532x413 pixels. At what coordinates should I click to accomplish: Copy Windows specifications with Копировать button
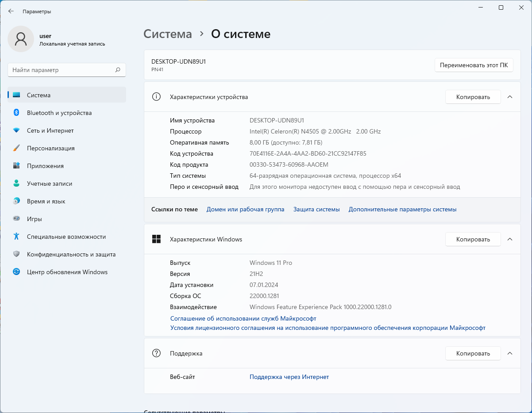[473, 239]
